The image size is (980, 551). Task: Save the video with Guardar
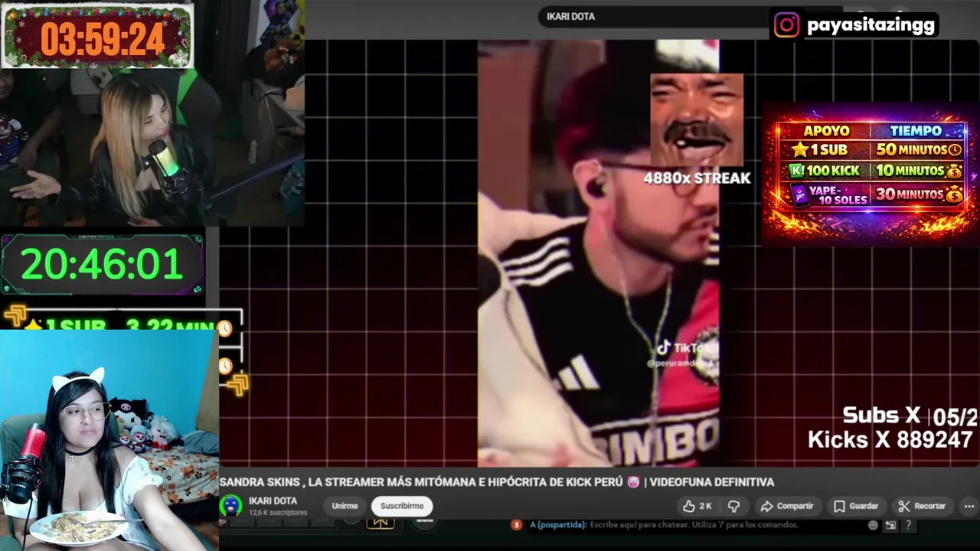(856, 506)
